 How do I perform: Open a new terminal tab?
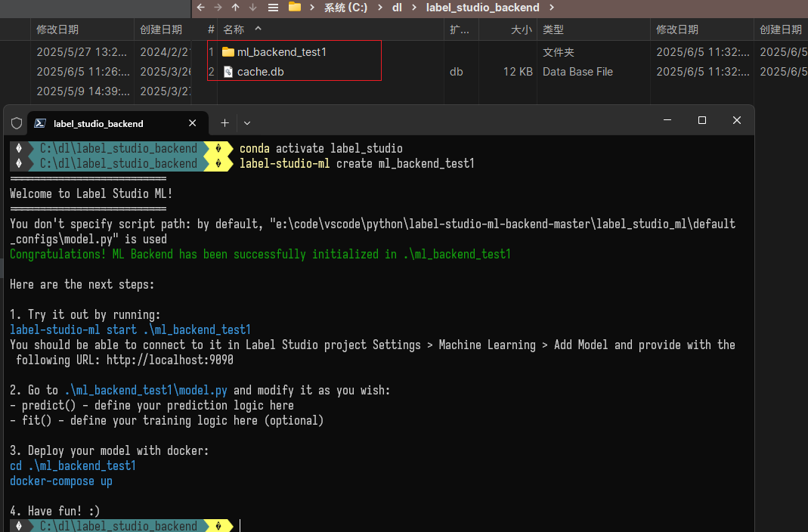coord(224,123)
